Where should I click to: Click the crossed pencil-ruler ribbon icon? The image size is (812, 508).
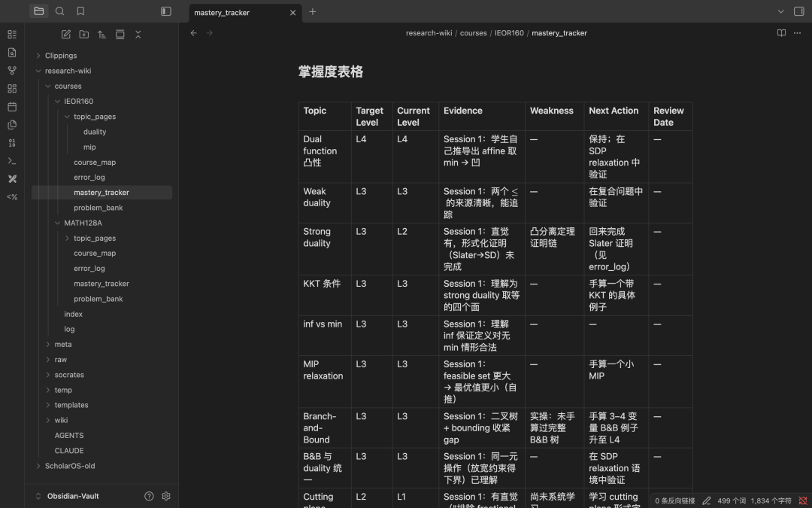12,179
